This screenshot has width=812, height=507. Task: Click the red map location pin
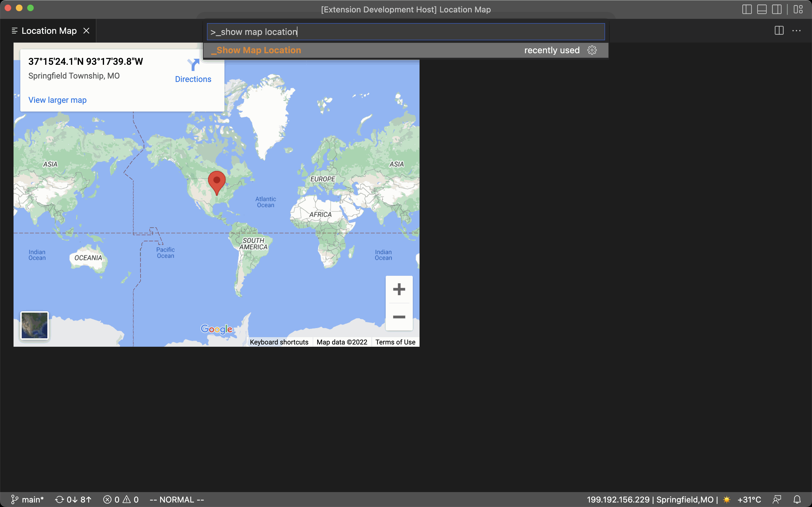click(217, 182)
